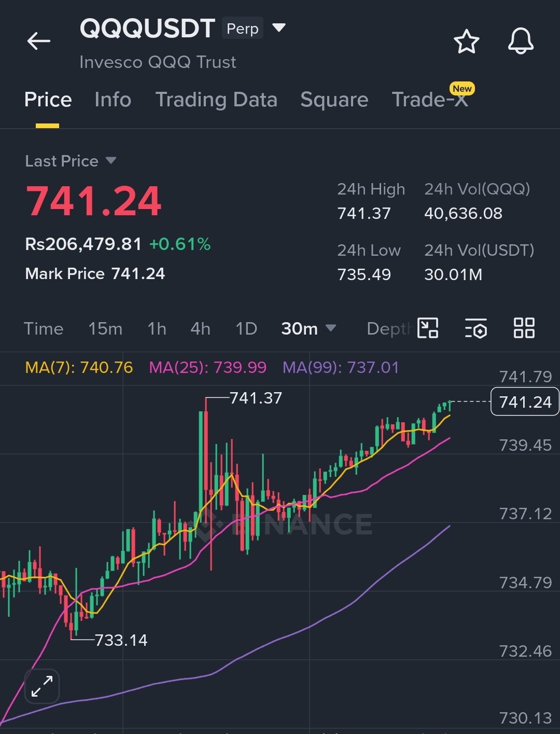Select the 4h interval
This screenshot has height=734, width=560.
click(x=200, y=329)
